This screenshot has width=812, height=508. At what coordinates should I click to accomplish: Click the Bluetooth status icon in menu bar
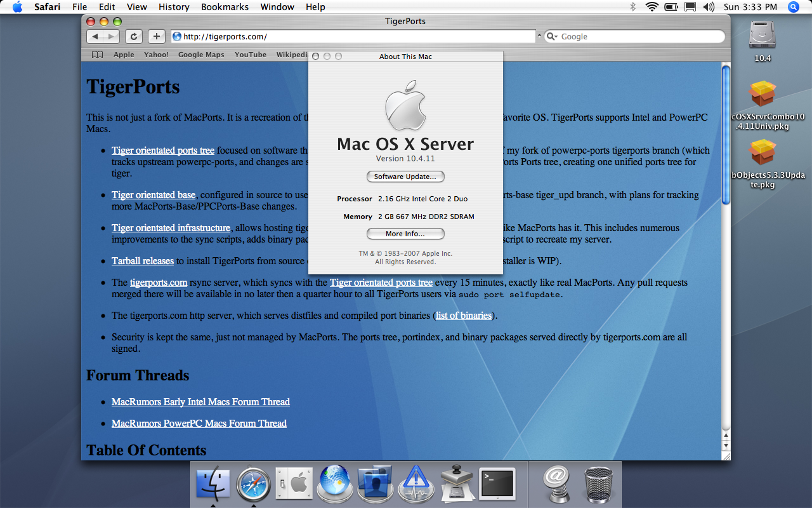(632, 7)
